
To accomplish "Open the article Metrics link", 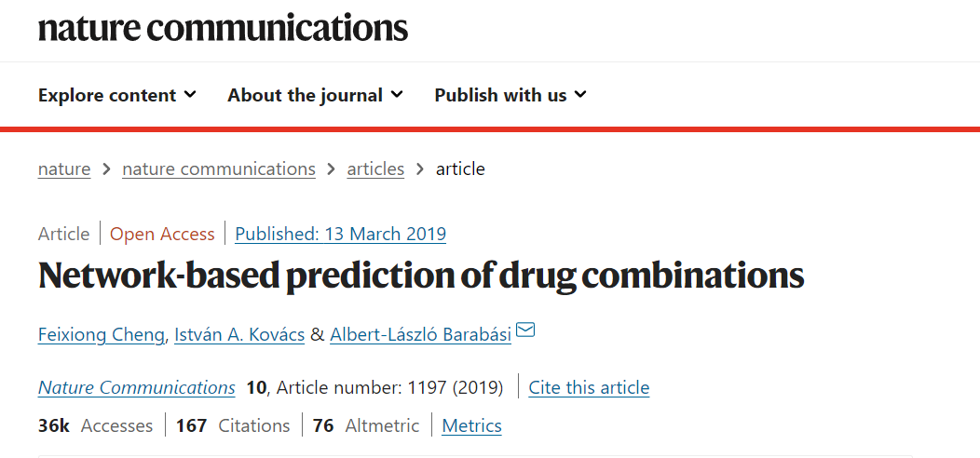I will (x=471, y=425).
